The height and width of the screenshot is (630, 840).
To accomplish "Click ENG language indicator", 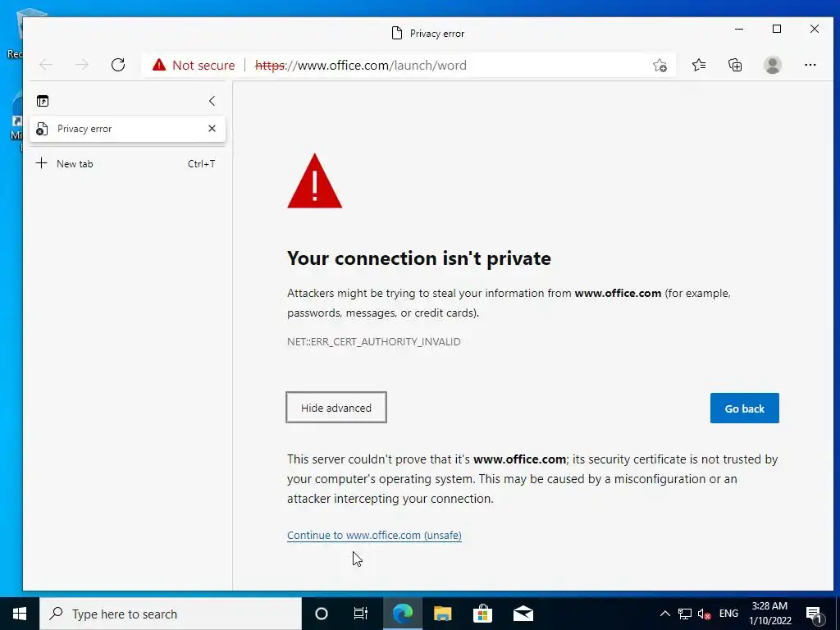I will [x=728, y=614].
